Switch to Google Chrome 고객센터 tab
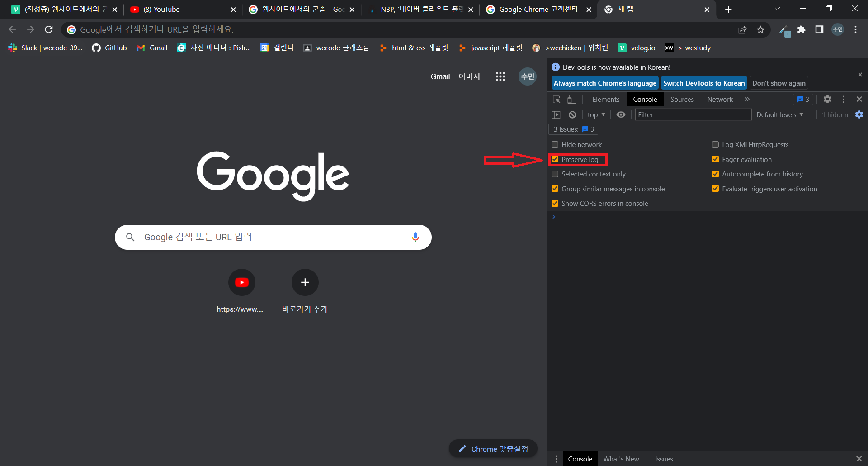The image size is (868, 466). tap(538, 10)
